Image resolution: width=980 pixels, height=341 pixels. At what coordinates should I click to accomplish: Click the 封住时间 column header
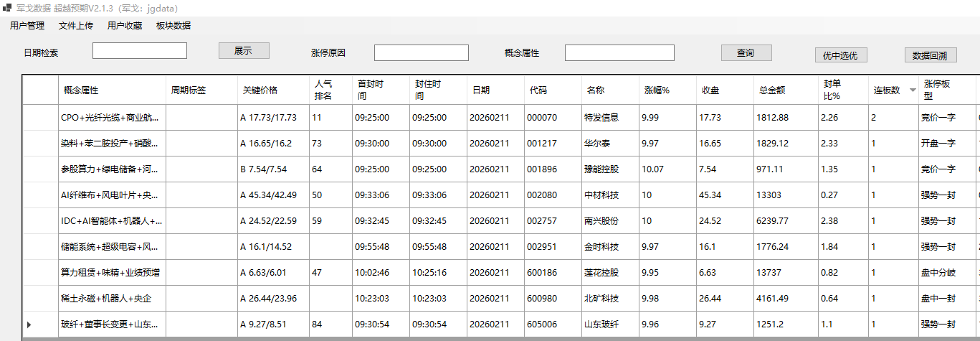(x=438, y=90)
